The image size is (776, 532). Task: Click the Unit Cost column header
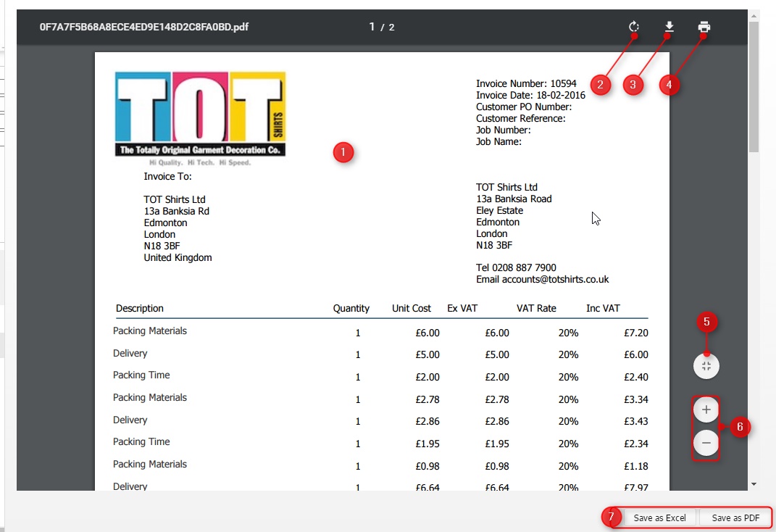coord(412,308)
